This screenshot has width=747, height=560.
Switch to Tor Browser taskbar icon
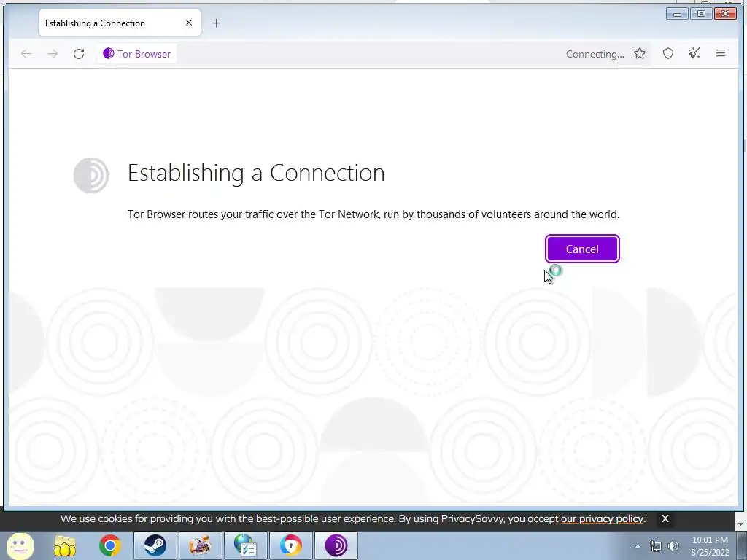(336, 545)
